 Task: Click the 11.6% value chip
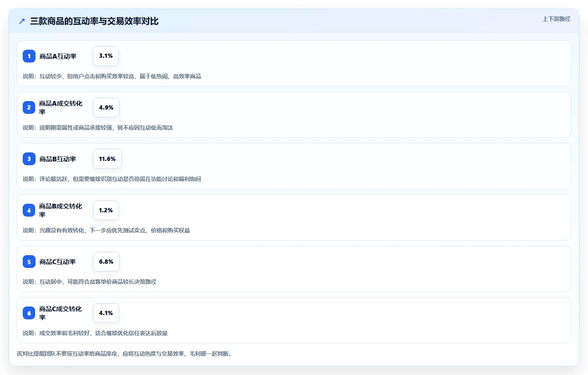click(x=107, y=159)
